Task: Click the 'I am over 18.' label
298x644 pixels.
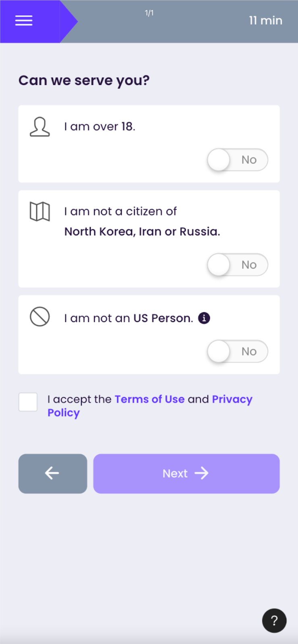Action: tap(100, 126)
